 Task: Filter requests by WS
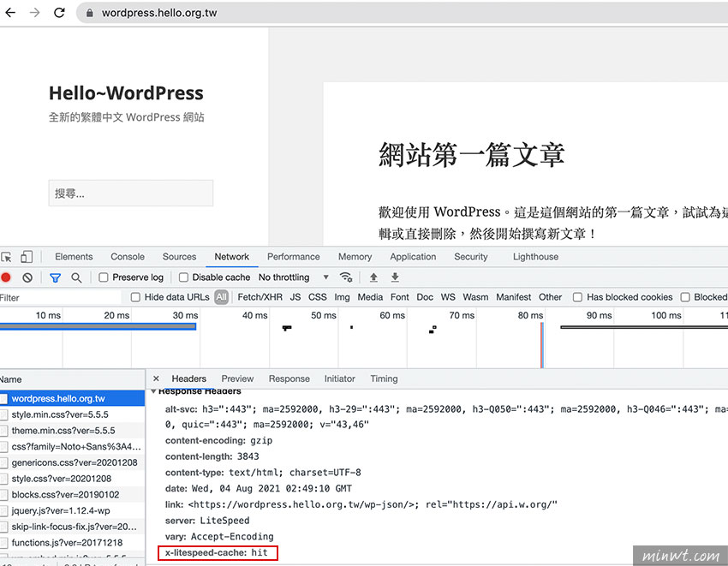point(448,297)
